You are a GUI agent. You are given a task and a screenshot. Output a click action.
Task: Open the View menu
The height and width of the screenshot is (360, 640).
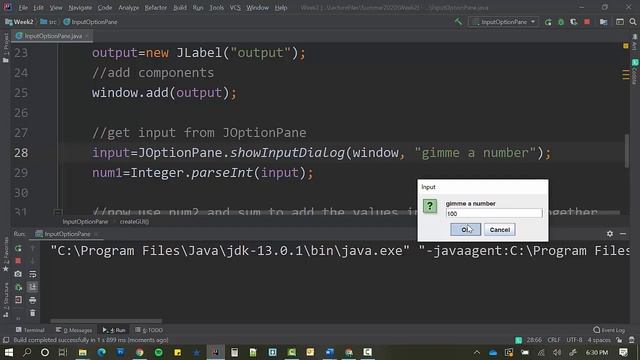(x=56, y=7)
